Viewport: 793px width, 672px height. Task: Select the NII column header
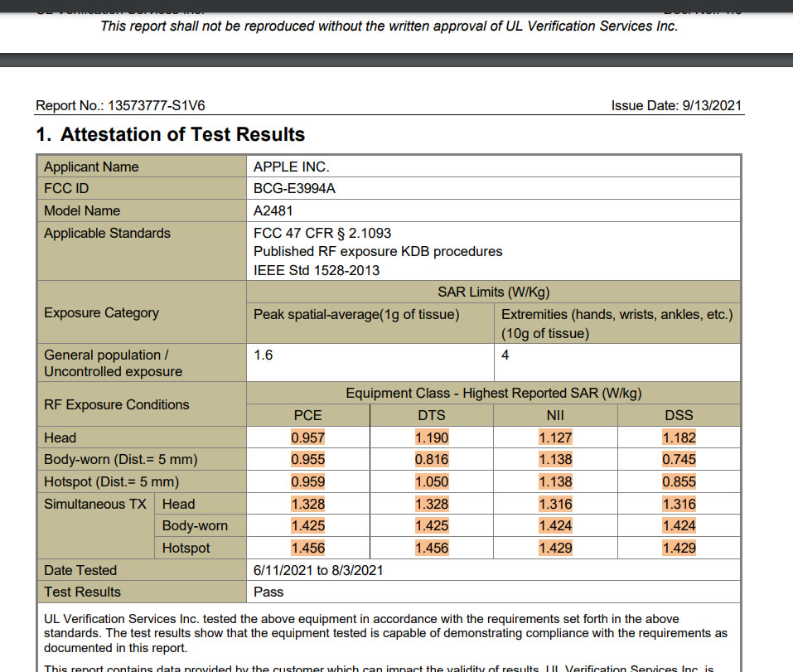pyautogui.click(x=555, y=415)
